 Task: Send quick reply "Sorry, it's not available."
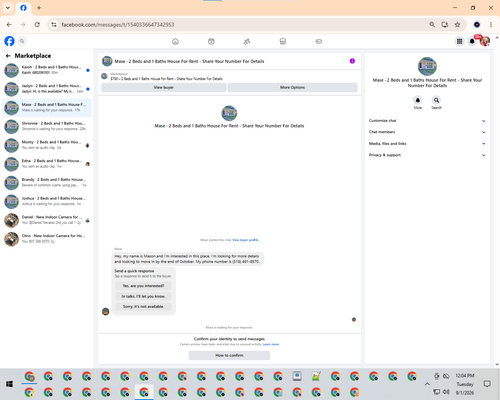point(143,307)
